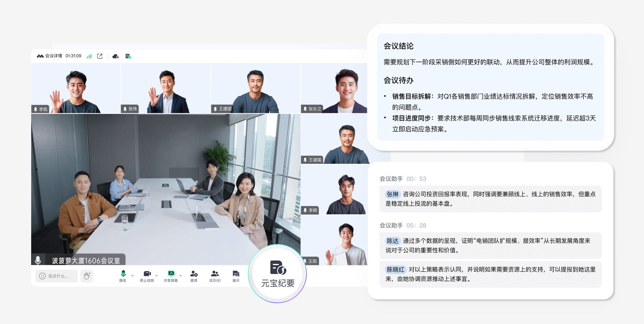Click the cloud recording icon
Screen dimensions: 644x324
pyautogui.click(x=115, y=56)
